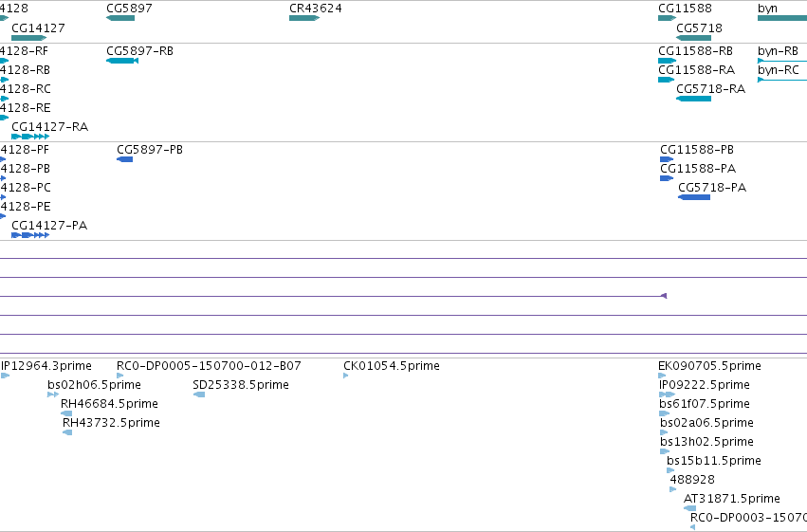Select the RH46684.5prime EST glyph

[x=66, y=413]
